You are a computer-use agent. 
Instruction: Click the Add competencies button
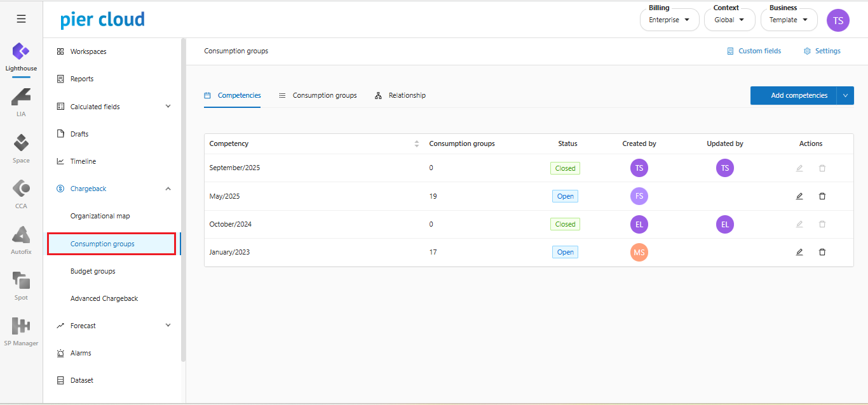click(x=793, y=96)
